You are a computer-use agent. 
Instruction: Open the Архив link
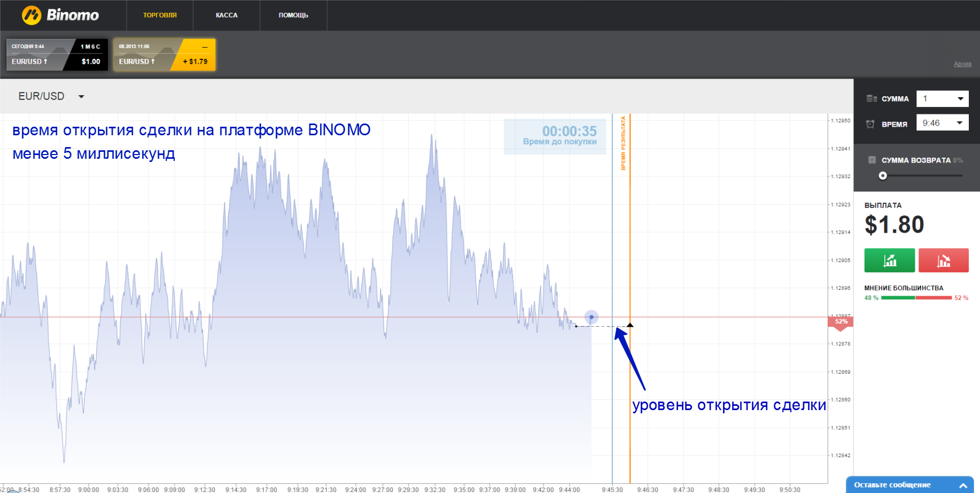(962, 64)
